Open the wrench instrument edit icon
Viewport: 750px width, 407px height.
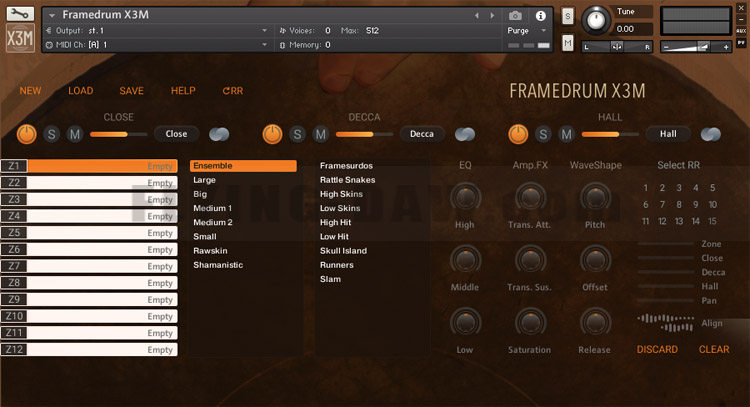point(20,13)
